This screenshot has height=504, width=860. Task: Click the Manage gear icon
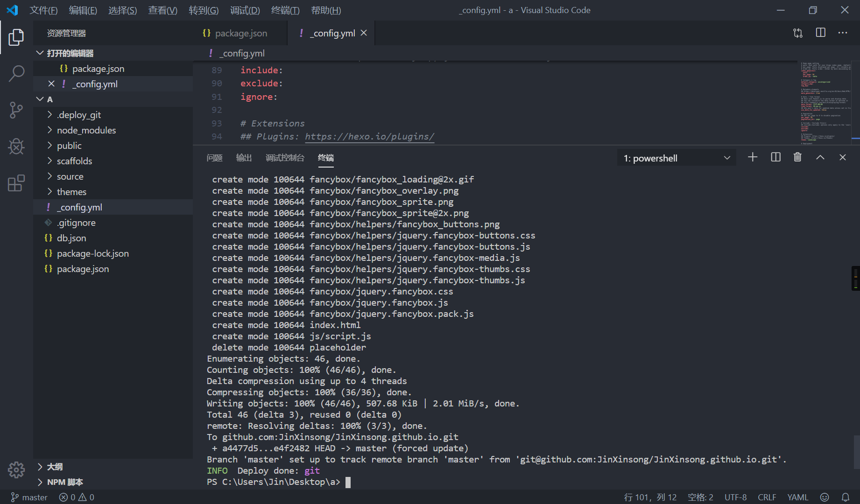click(16, 469)
